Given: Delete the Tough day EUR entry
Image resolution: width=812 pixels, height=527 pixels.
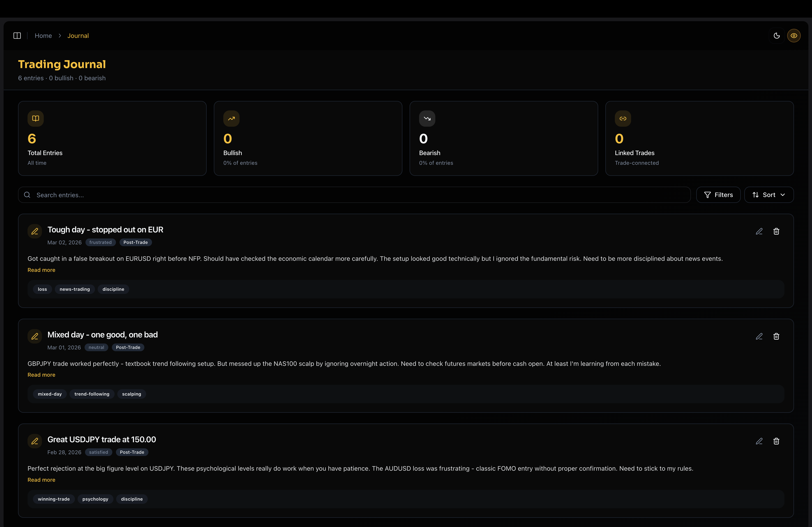Looking at the screenshot, I should [x=776, y=231].
